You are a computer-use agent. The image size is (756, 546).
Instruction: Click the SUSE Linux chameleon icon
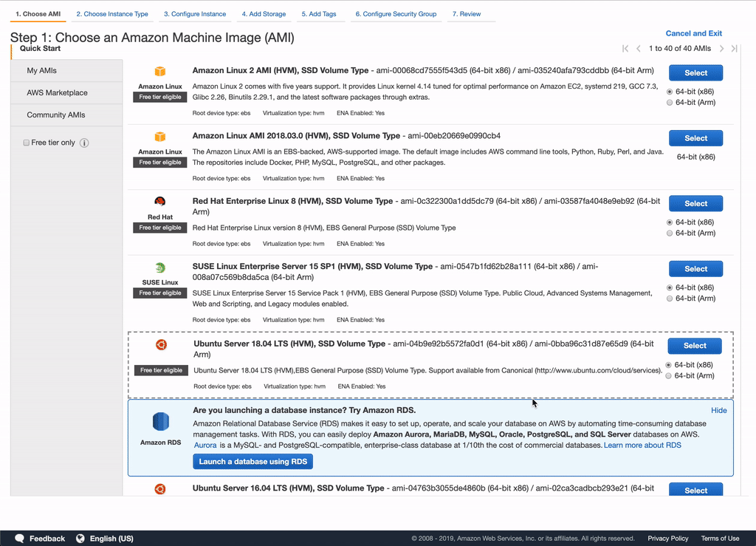160,267
